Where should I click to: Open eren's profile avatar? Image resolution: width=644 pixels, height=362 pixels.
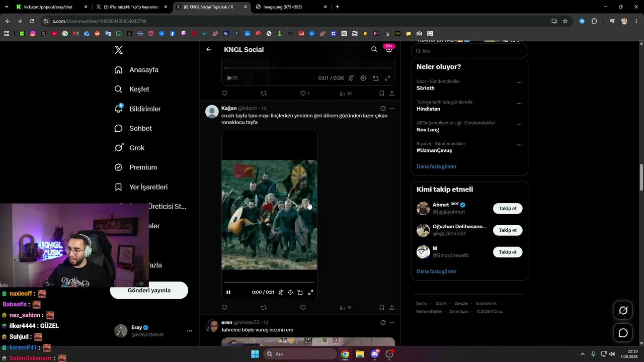click(212, 326)
